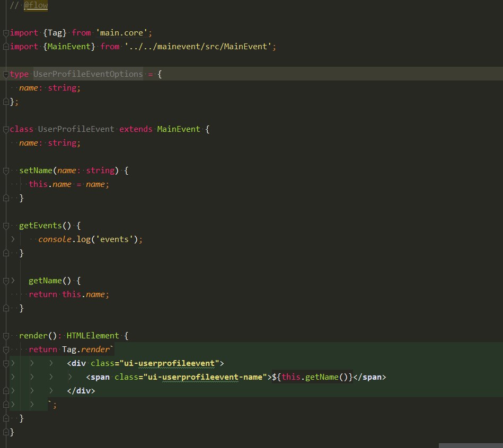
Task: Click the '../../mainevent/src/MainEvent' path string
Action: [x=198, y=47]
